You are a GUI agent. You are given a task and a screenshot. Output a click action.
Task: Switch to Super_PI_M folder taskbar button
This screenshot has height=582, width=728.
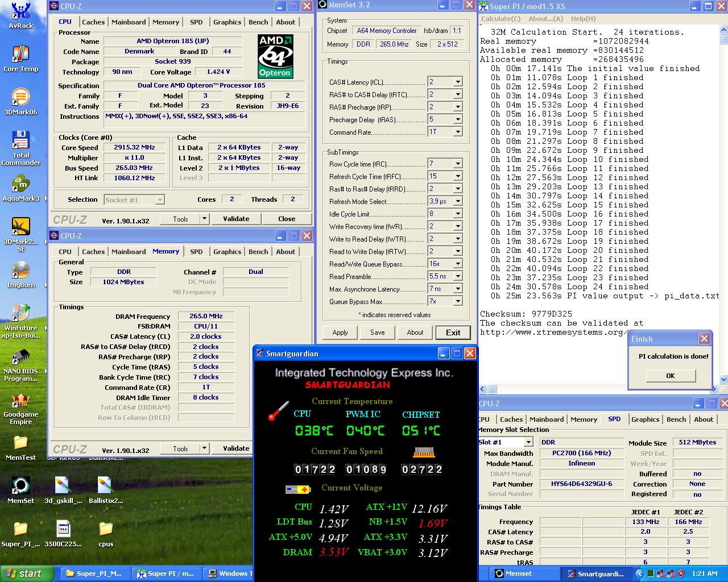click(94, 573)
